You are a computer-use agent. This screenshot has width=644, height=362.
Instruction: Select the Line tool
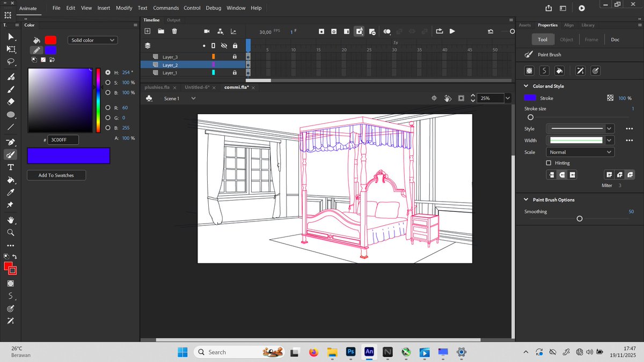pos(11,128)
